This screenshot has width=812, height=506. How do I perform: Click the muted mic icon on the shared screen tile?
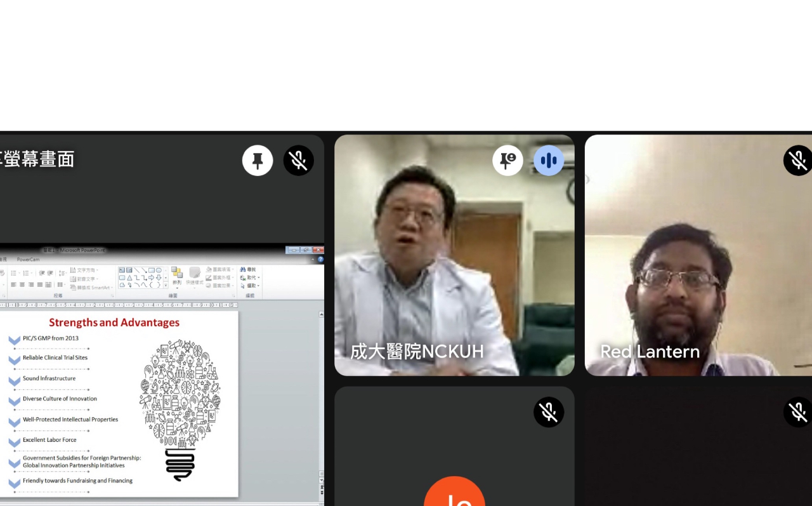click(x=298, y=161)
